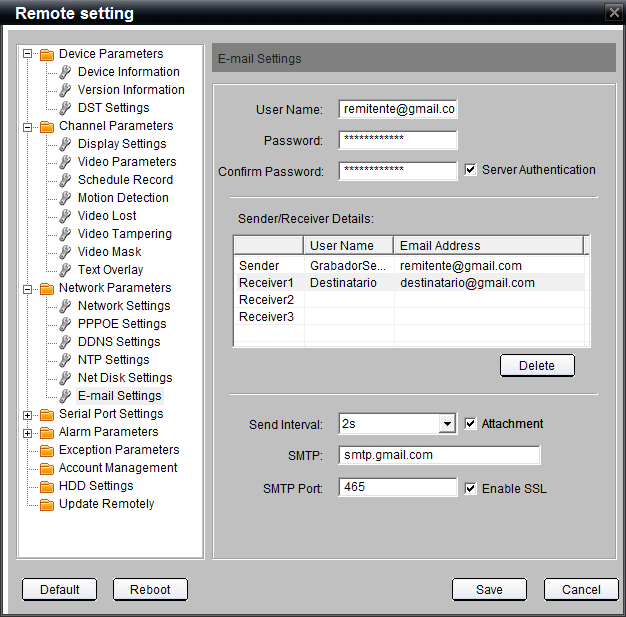Select NTP Settings in the tree
Viewport: 626px width, 617px height.
pyautogui.click(x=113, y=360)
